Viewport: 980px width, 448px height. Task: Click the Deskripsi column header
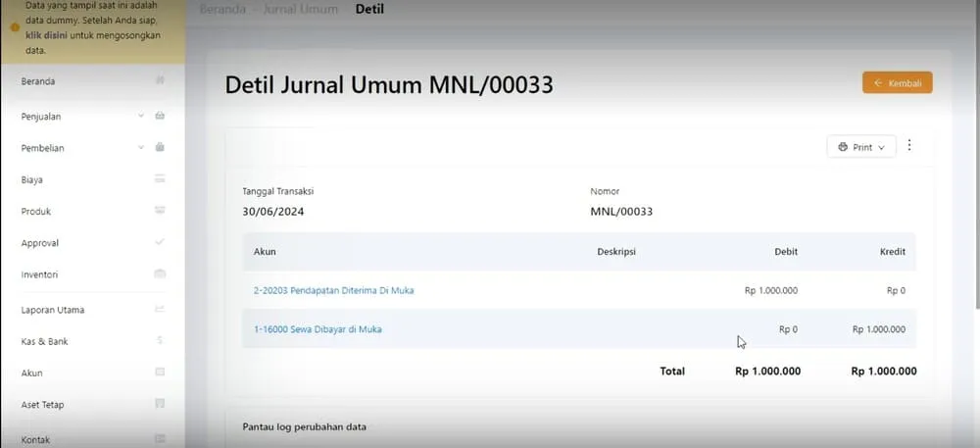[616, 252]
